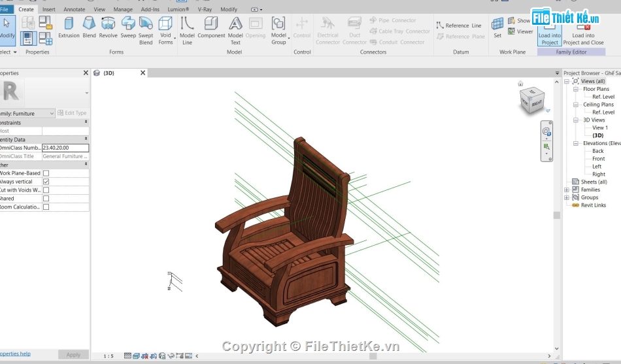This screenshot has height=364, width=621.
Task: Expand the Families tree node
Action: point(567,190)
